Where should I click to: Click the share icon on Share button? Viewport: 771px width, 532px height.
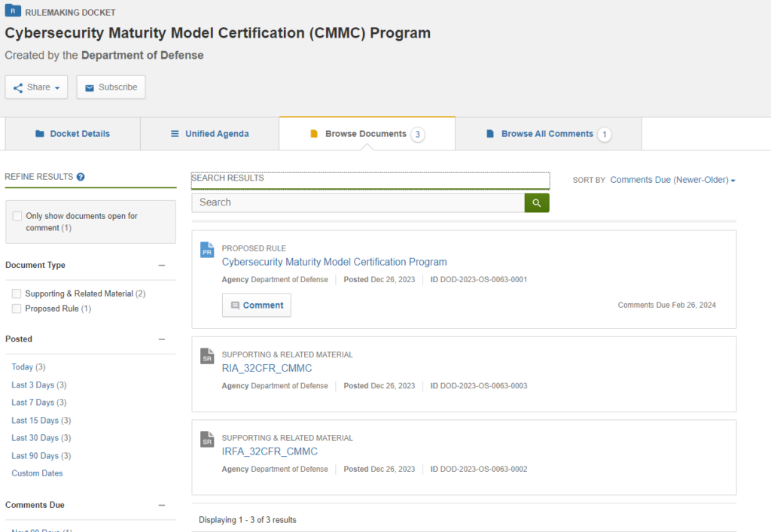pyautogui.click(x=18, y=87)
